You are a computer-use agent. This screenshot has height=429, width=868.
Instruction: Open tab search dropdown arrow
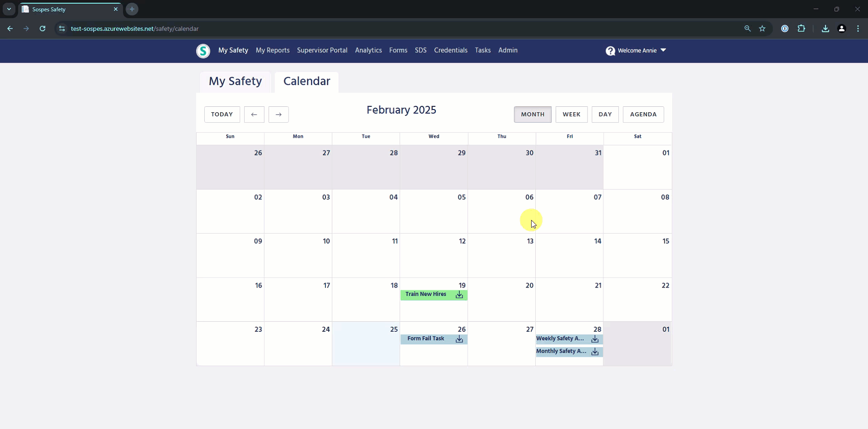[9, 9]
